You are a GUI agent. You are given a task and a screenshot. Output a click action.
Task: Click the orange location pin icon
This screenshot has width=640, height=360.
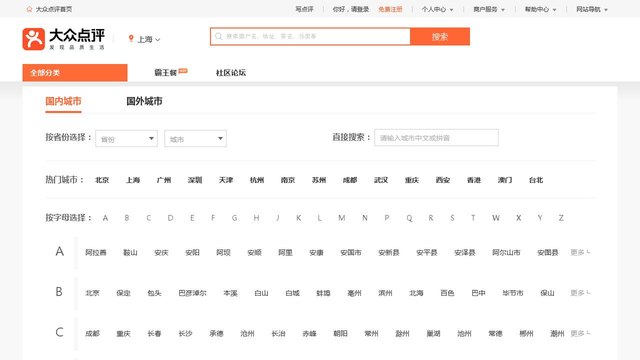pyautogui.click(x=131, y=38)
